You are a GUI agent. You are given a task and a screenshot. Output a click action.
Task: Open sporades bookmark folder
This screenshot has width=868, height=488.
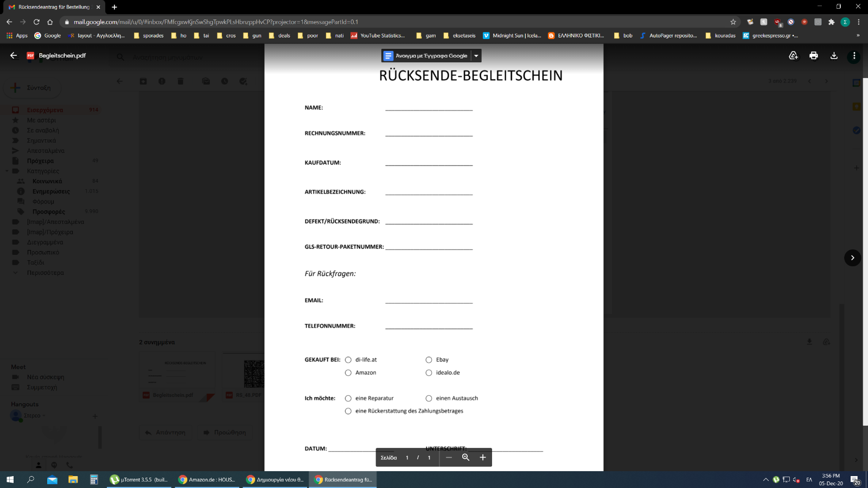(149, 36)
